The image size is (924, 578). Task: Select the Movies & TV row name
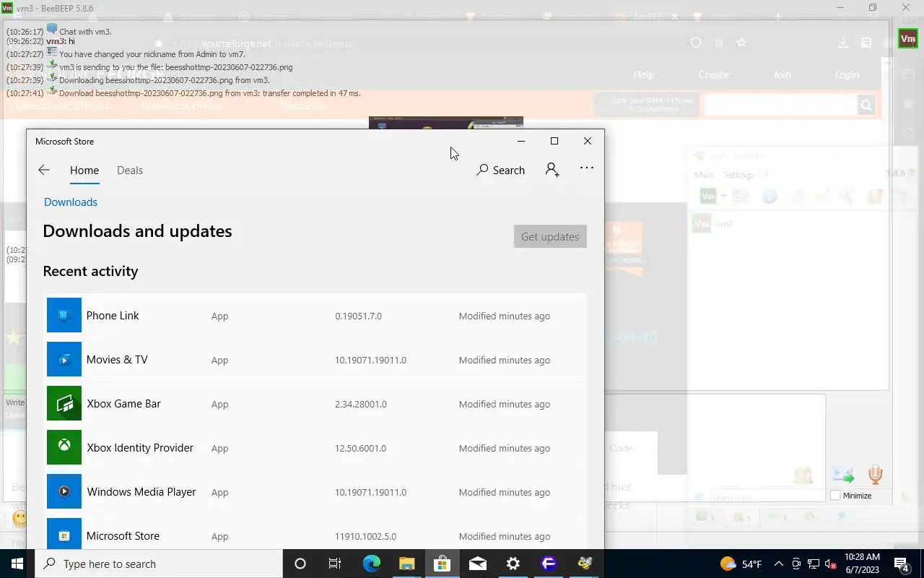(117, 360)
